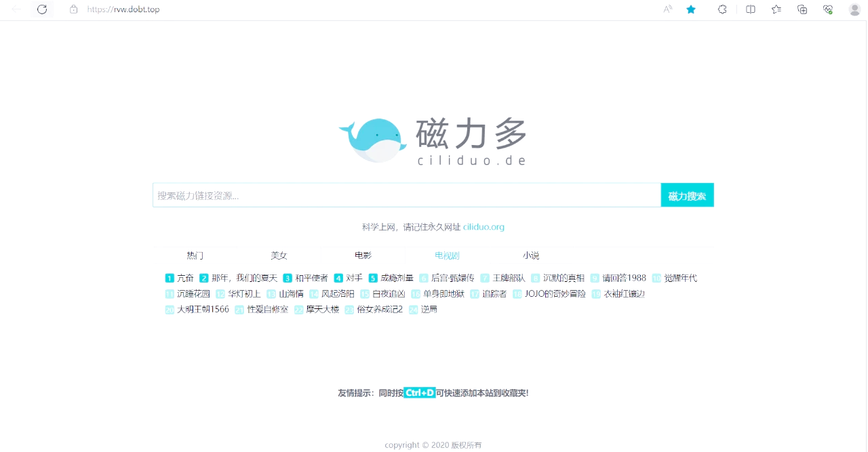
Task: Open the 华灯初上 entry
Action: tap(243, 294)
